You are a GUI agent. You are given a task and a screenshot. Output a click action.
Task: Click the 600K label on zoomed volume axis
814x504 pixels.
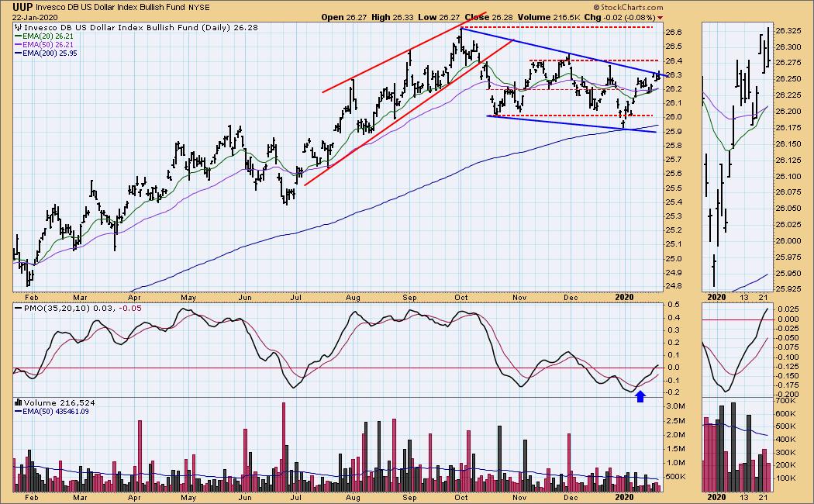pyautogui.click(x=786, y=414)
